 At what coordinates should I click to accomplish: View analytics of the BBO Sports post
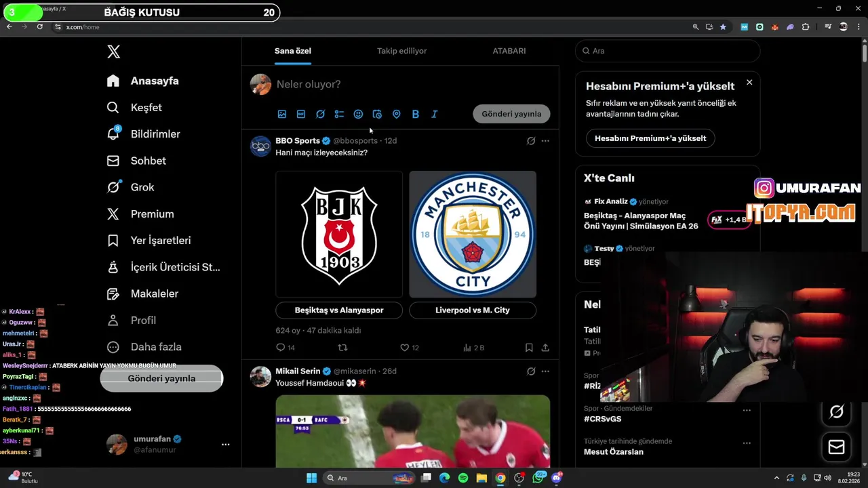coord(467,348)
